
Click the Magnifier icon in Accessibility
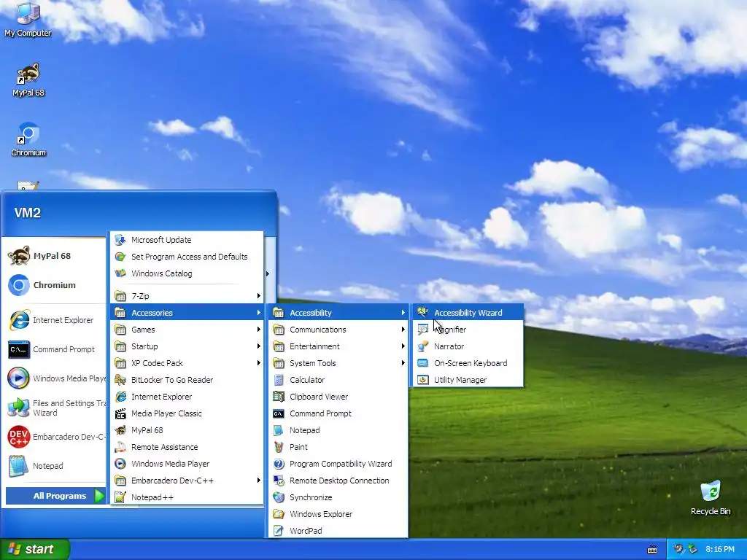(x=422, y=330)
